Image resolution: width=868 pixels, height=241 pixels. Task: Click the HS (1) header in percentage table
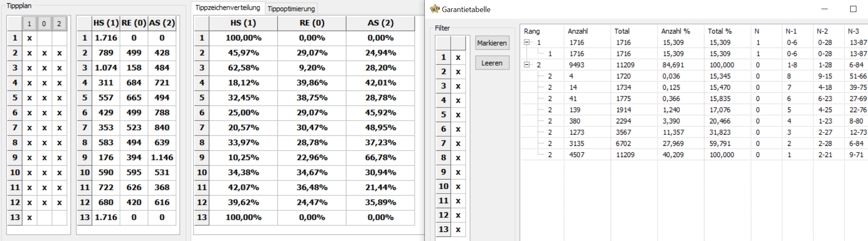(243, 23)
